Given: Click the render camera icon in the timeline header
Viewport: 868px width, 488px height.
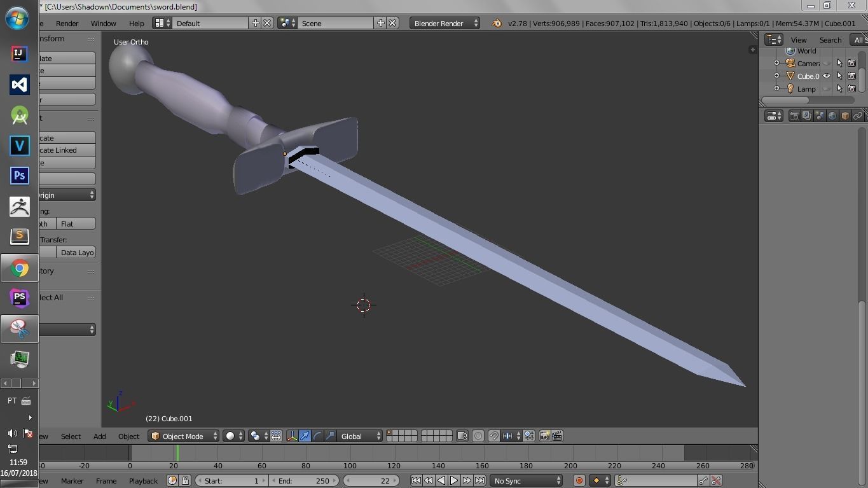Looking at the screenshot, I should 546,436.
